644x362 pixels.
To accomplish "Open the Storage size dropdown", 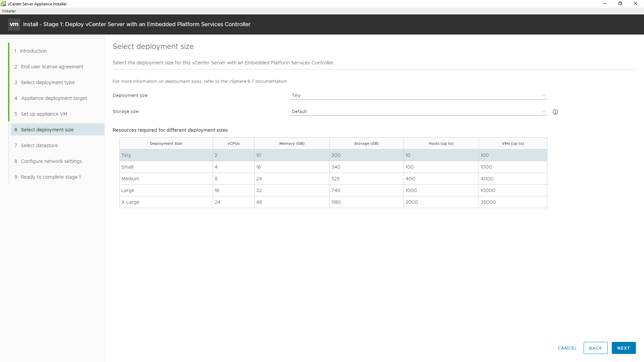I will [418, 112].
